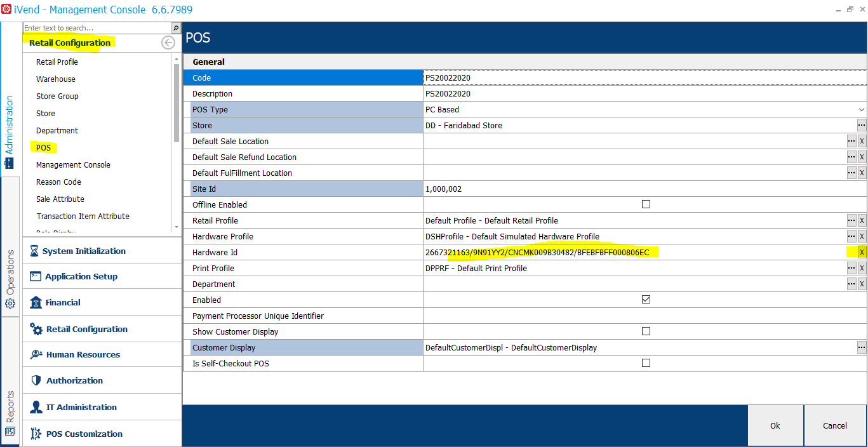Screen dimensions: 868x447
Task: Select Sale Attribute in the list
Action: [60, 199]
